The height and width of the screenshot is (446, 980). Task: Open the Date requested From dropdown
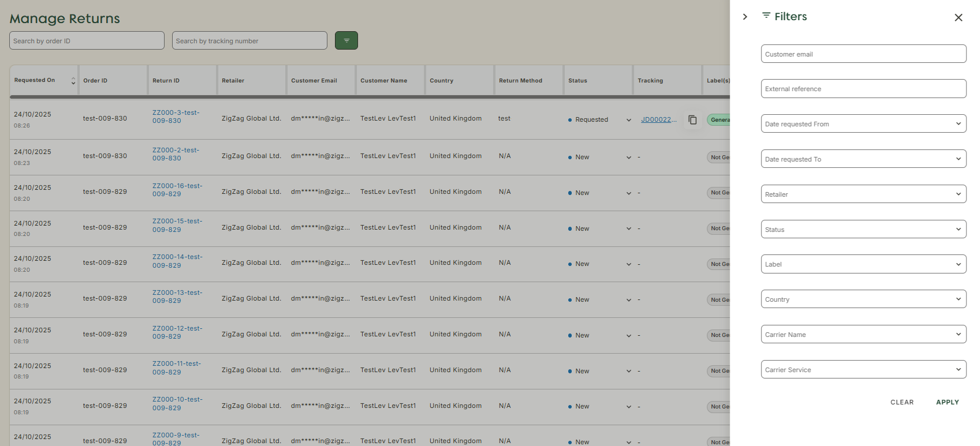pos(863,123)
